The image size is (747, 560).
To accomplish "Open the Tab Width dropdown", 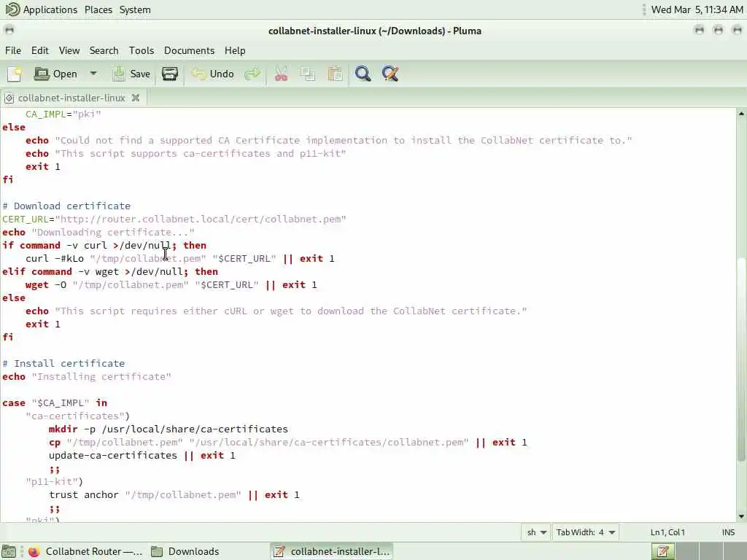I will coord(586,532).
